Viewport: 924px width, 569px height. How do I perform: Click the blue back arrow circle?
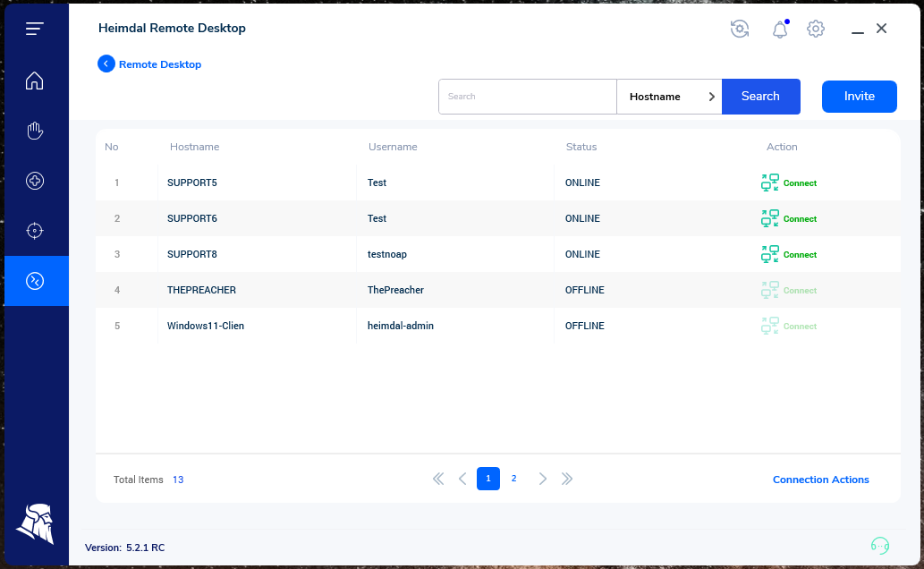(x=106, y=64)
